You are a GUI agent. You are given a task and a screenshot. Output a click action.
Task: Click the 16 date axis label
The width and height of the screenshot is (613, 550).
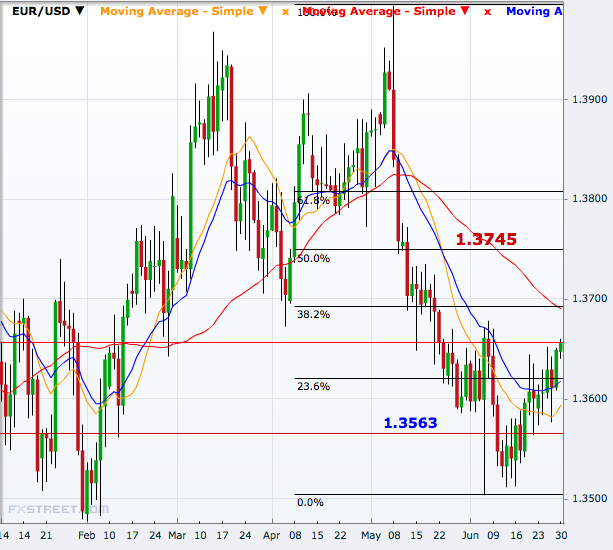click(x=516, y=535)
